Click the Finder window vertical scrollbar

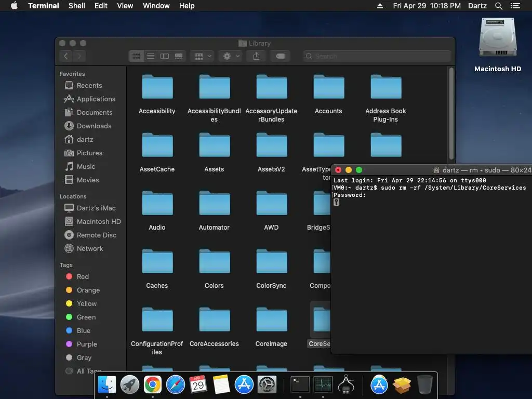pos(451,114)
